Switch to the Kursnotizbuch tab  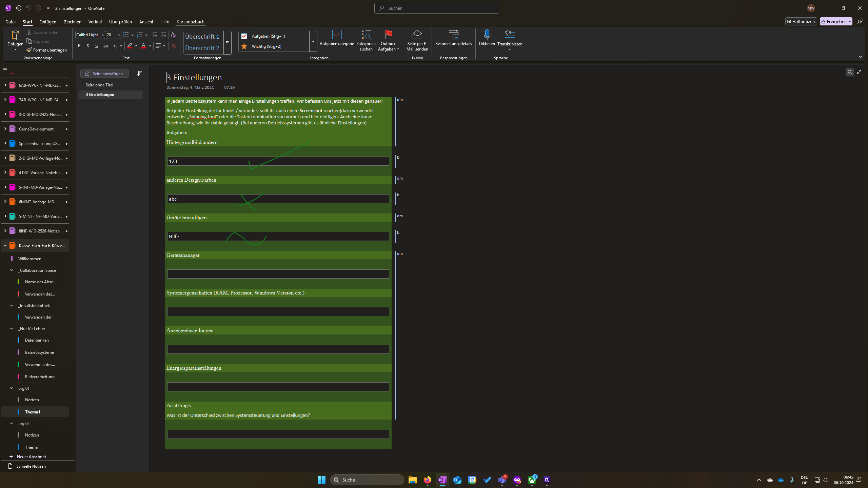(191, 22)
